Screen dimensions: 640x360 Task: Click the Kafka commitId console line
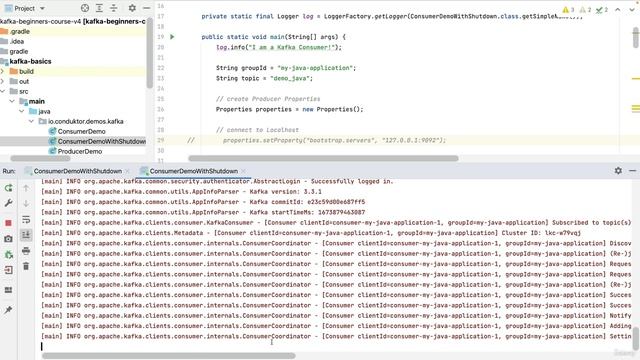tap(203, 202)
